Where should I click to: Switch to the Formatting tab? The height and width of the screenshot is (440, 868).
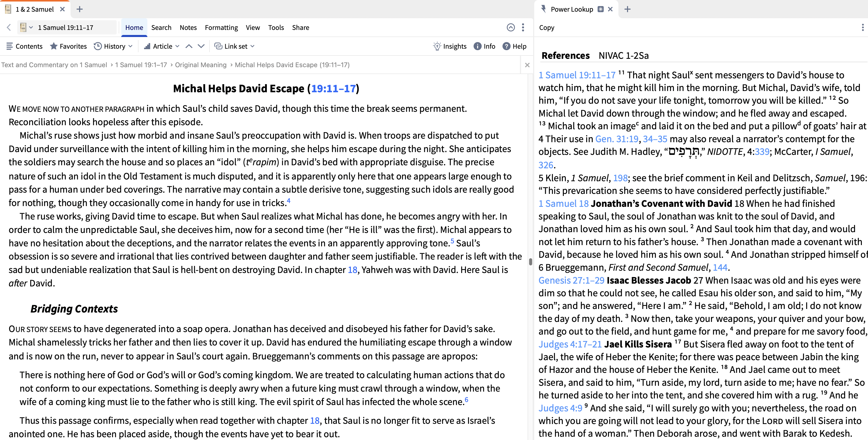point(221,27)
